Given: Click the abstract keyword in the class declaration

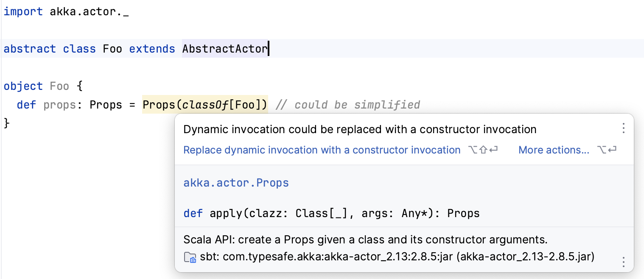Looking at the screenshot, I should coord(30,49).
